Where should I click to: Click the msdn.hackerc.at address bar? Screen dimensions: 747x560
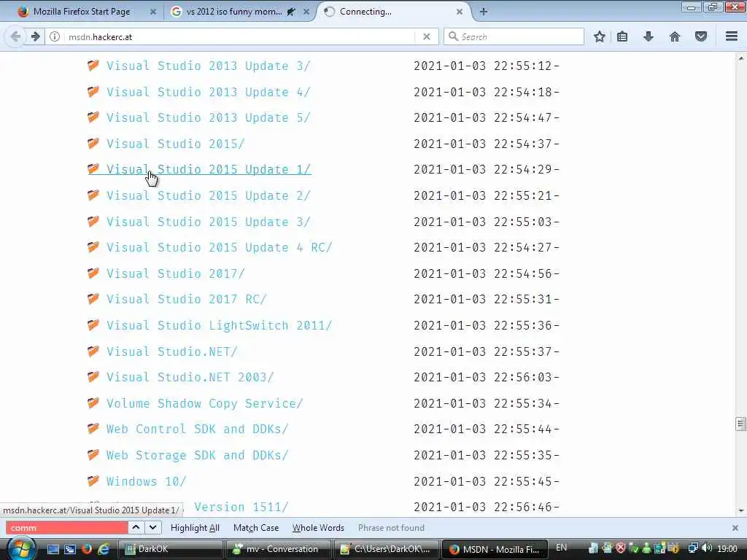[239, 36]
